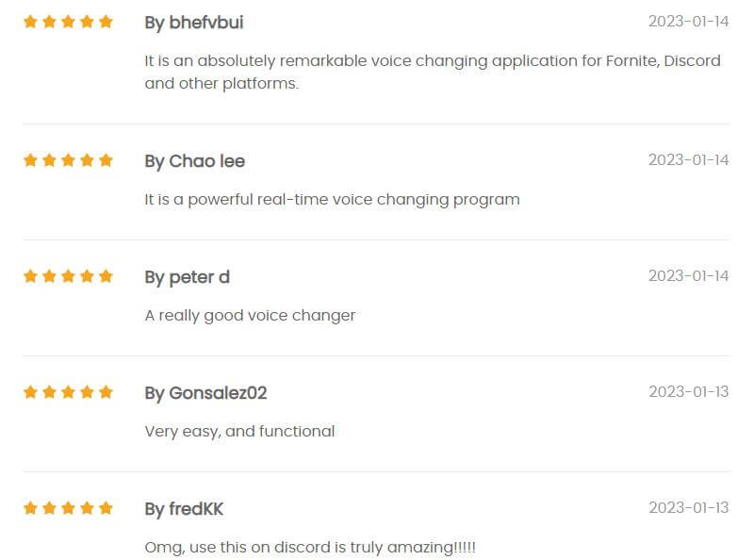
Task: Click the third star of Chao lee's rating
Action: [x=68, y=160]
